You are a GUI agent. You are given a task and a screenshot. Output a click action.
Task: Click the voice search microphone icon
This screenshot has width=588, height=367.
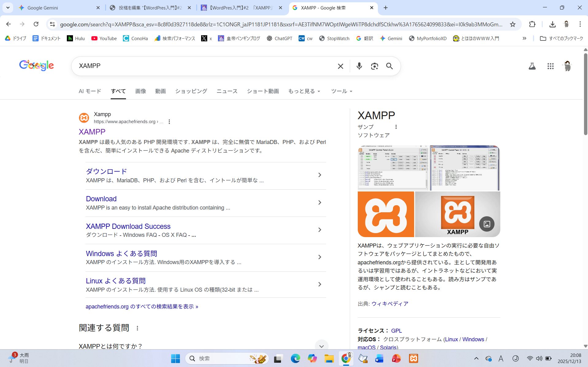(359, 66)
